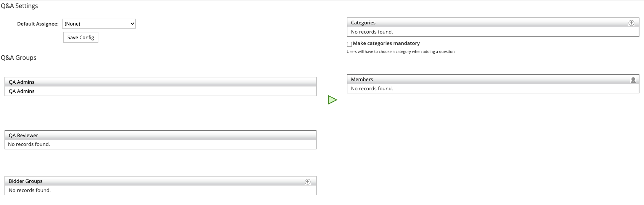Click the Members add-user icon

[633, 80]
